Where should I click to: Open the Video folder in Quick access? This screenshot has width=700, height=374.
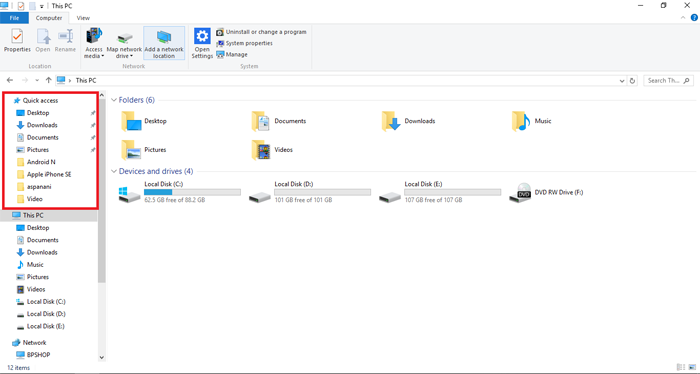34,199
